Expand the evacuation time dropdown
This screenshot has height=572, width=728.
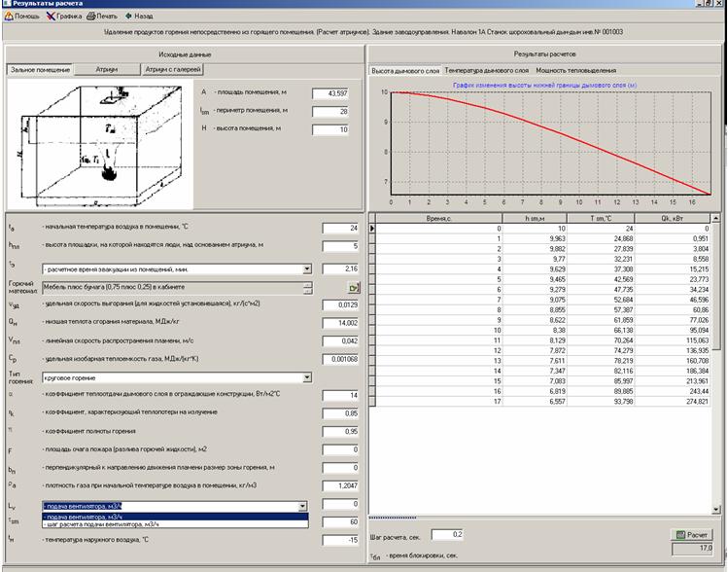tap(307, 268)
